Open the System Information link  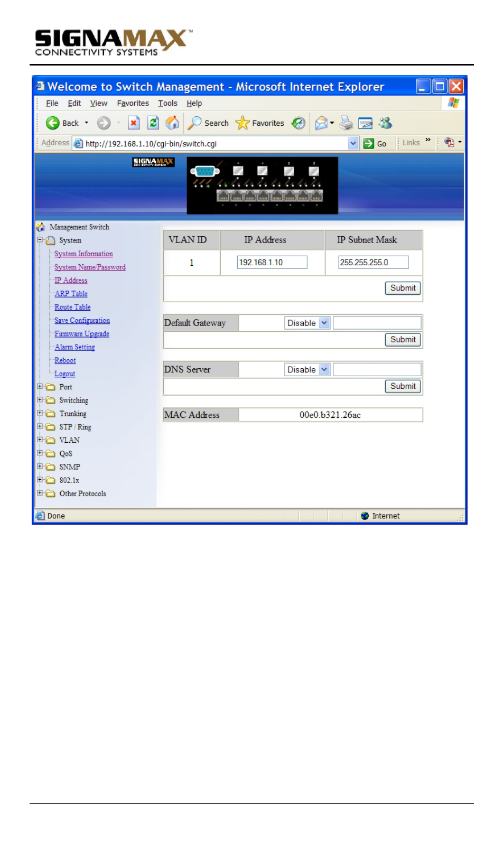point(84,254)
